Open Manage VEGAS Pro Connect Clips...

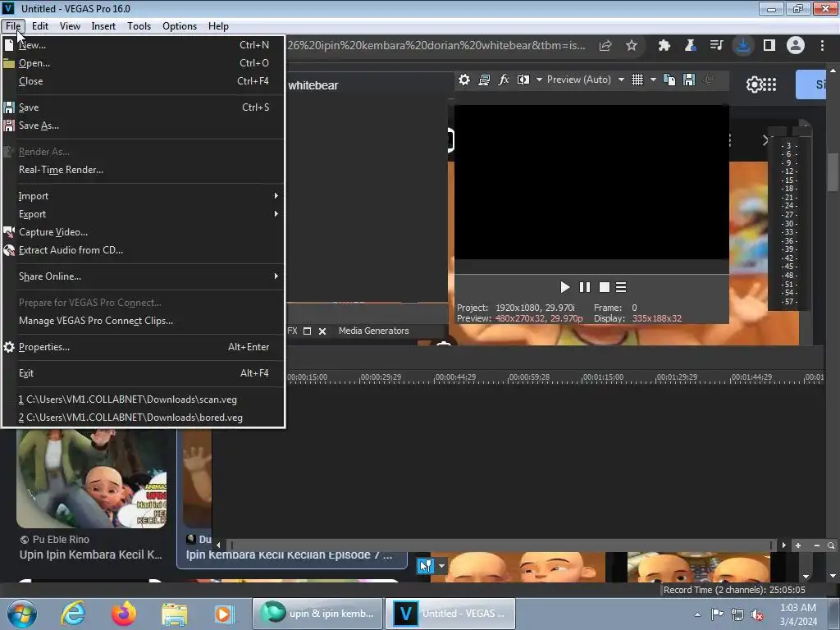pyautogui.click(x=143, y=321)
